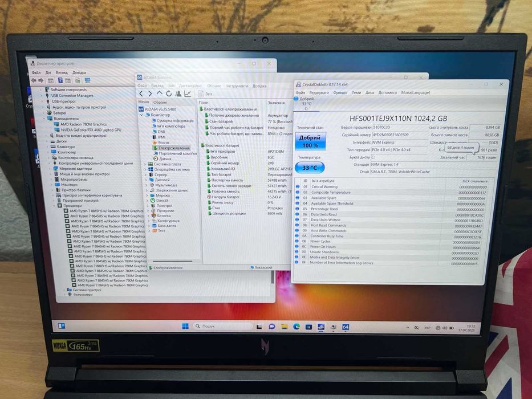This screenshot has width=532, height=399.
Task: Click the 33 °C temperature button
Action: 310,168
